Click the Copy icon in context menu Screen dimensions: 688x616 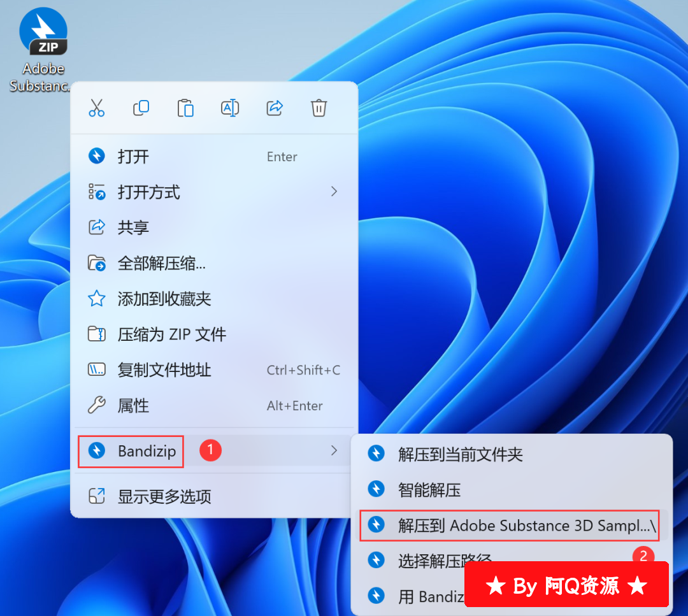pyautogui.click(x=141, y=108)
